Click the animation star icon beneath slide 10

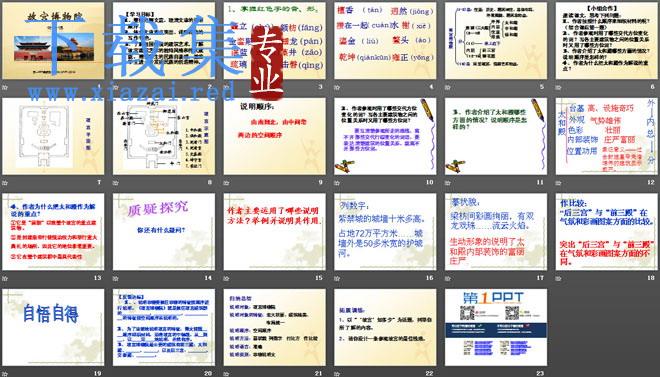(337, 183)
